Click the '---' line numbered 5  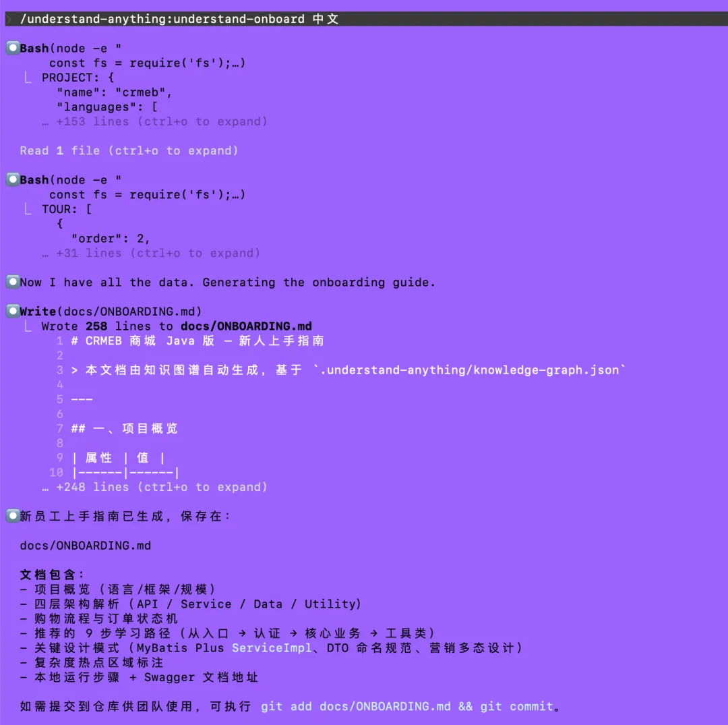pyautogui.click(x=82, y=399)
